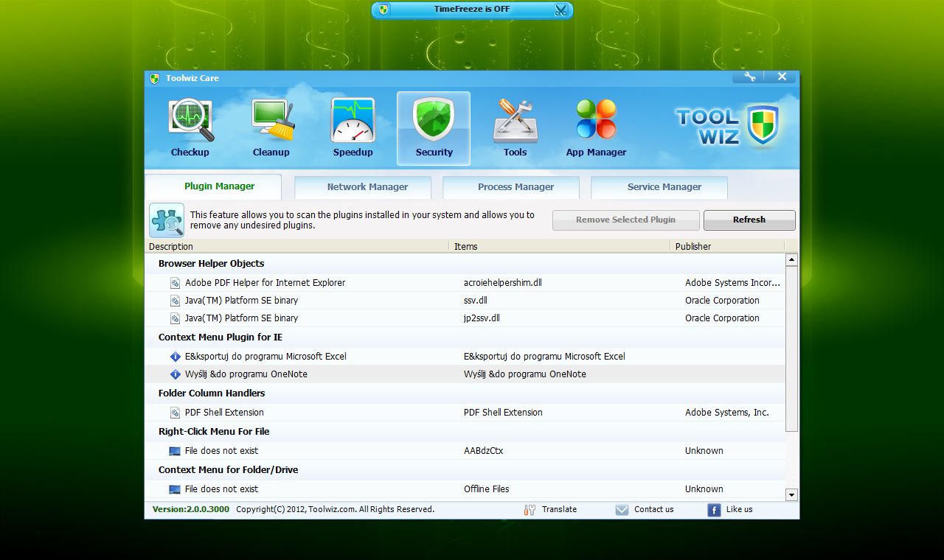Screen dimensions: 944x560
Task: Click the Facebook Like us icon
Action: [x=714, y=510]
